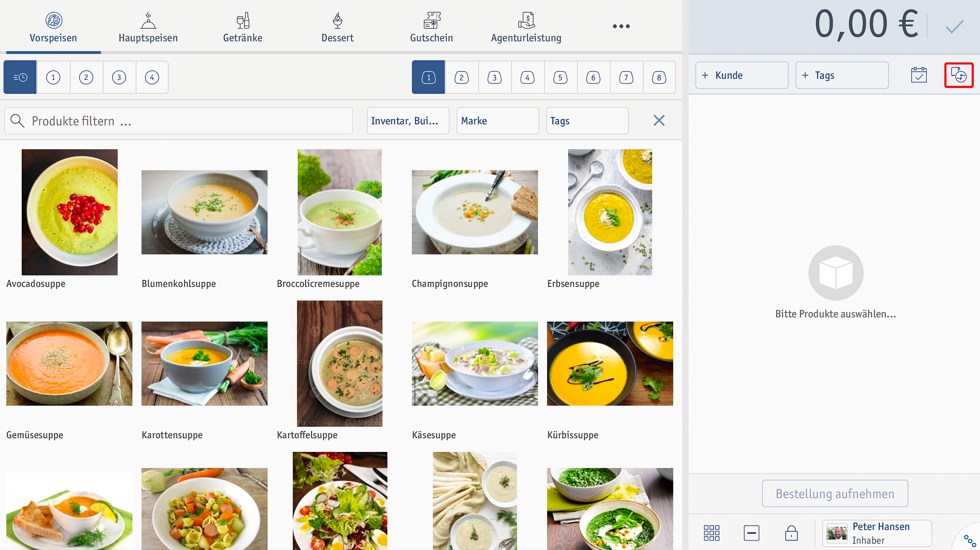
Task: Select seat 8 button
Action: pos(659,77)
